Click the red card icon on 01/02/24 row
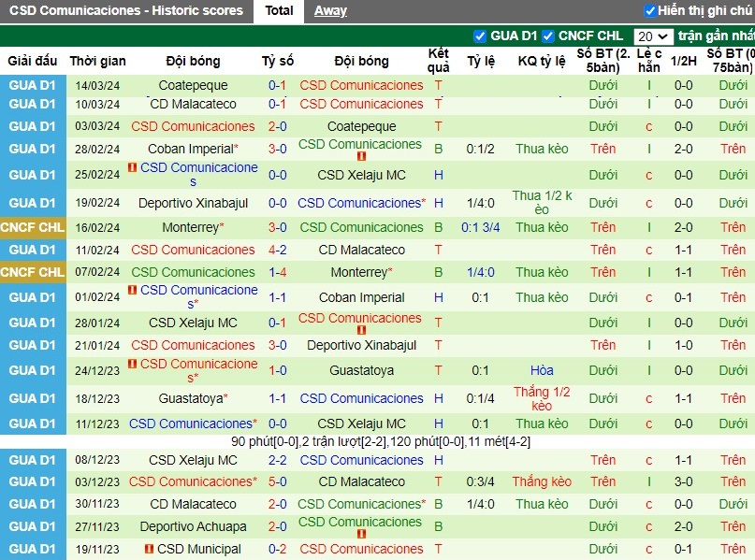755x560 pixels. click(x=133, y=290)
